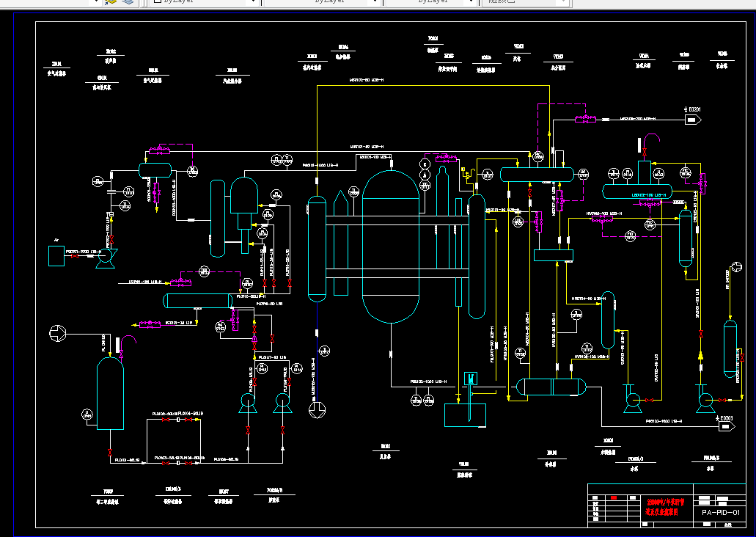
Task: Click the E0203 arrow flag connector
Action: [x=727, y=426]
